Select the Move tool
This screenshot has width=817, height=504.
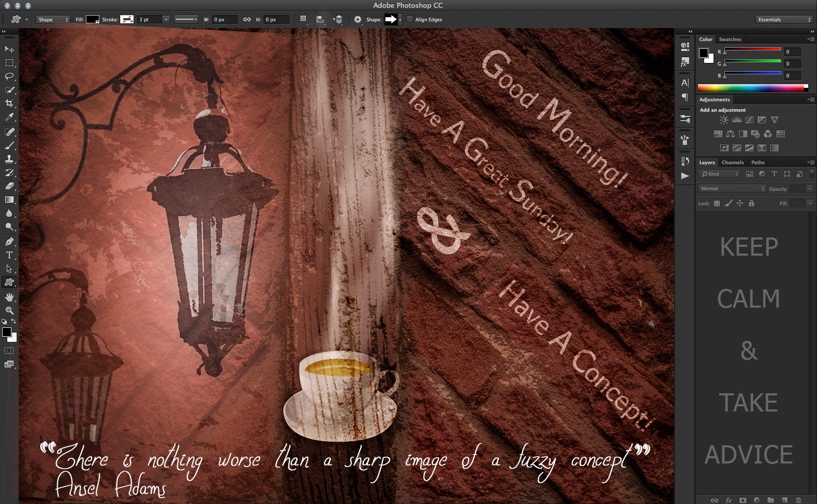(x=9, y=49)
